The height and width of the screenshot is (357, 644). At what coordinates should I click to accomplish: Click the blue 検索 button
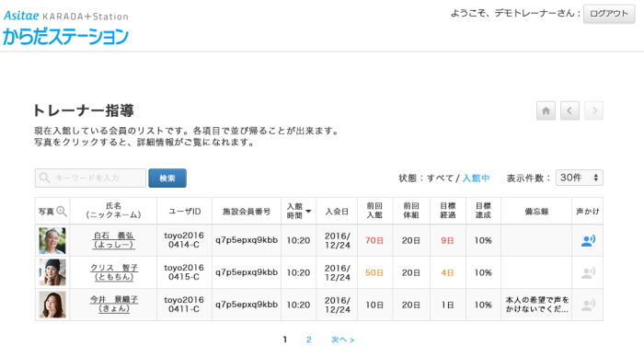(167, 178)
